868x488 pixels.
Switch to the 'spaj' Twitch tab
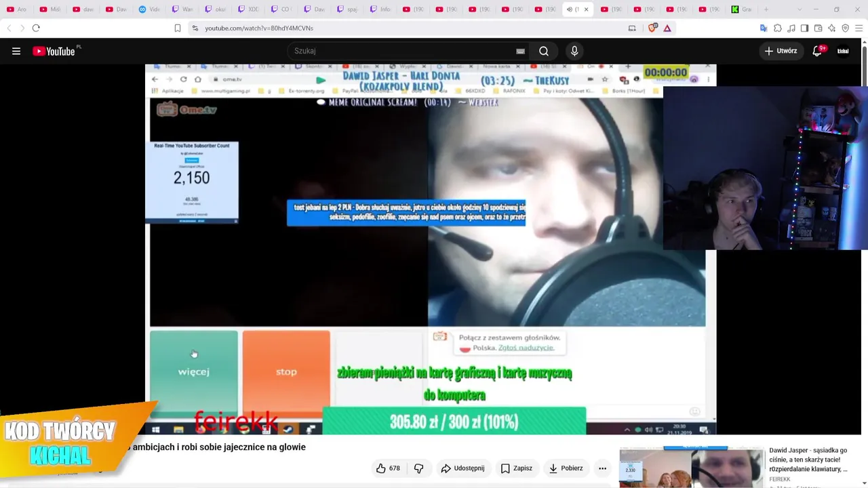tap(347, 9)
